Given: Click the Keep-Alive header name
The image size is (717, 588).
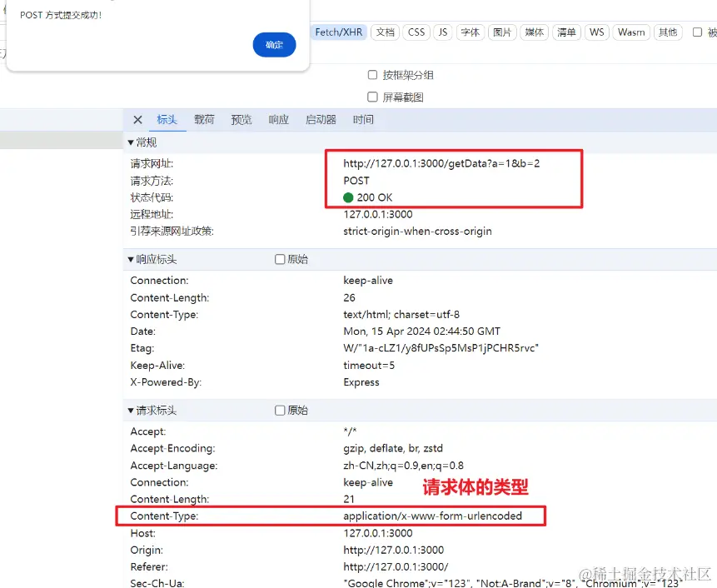Looking at the screenshot, I should 157,366.
